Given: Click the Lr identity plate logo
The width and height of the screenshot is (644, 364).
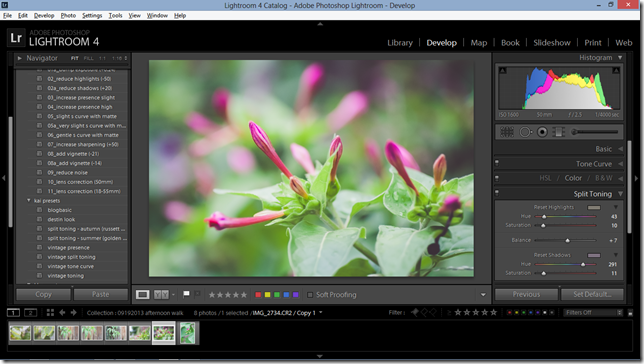Looking at the screenshot, I should pyautogui.click(x=16, y=38).
